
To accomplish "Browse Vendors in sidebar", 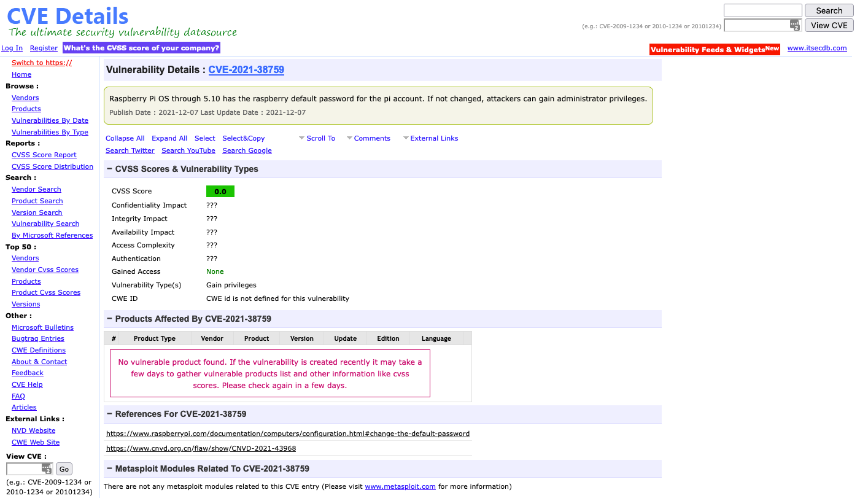I will click(25, 98).
